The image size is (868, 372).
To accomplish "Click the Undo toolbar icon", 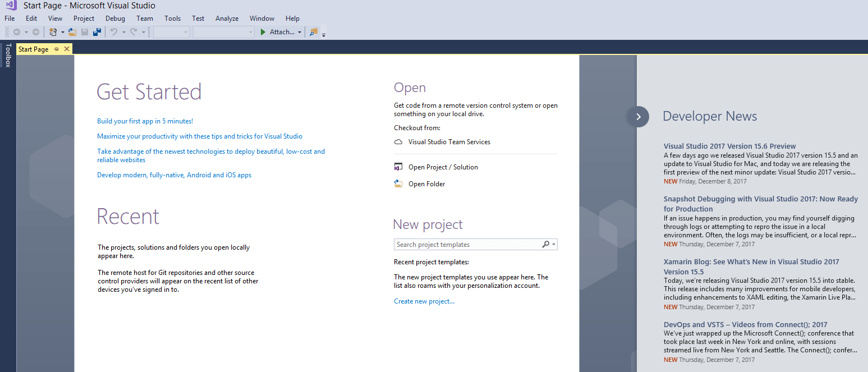I will tap(114, 32).
